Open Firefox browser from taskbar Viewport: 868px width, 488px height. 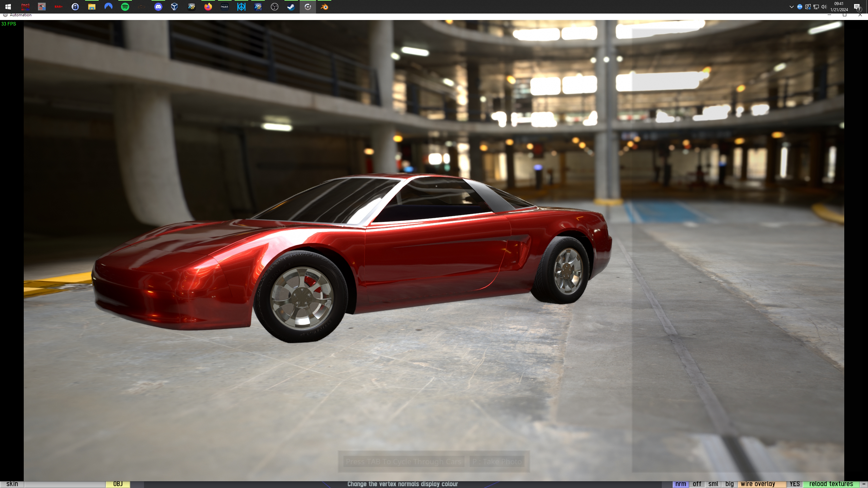[x=208, y=7]
